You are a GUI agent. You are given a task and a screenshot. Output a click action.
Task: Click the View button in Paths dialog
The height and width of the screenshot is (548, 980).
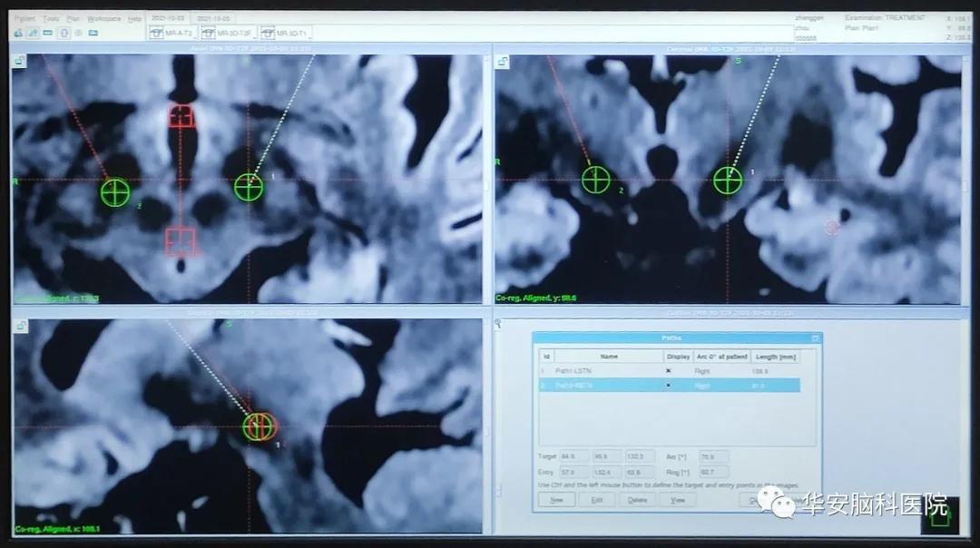(678, 500)
